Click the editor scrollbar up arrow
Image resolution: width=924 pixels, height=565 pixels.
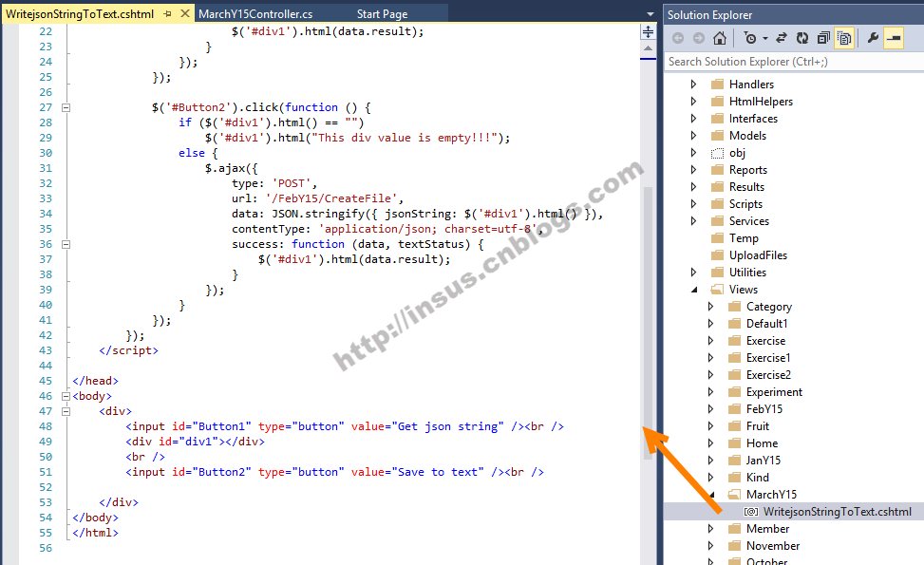(648, 48)
